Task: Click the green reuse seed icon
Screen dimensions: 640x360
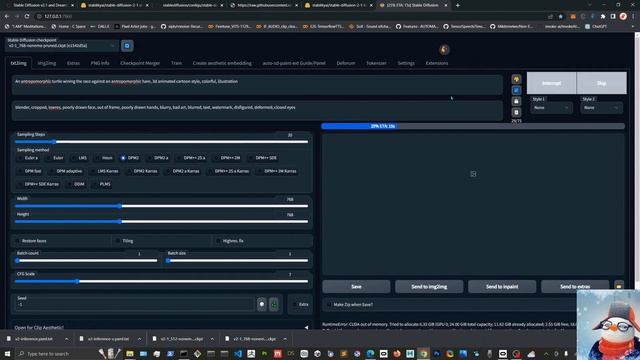Action: [x=274, y=304]
